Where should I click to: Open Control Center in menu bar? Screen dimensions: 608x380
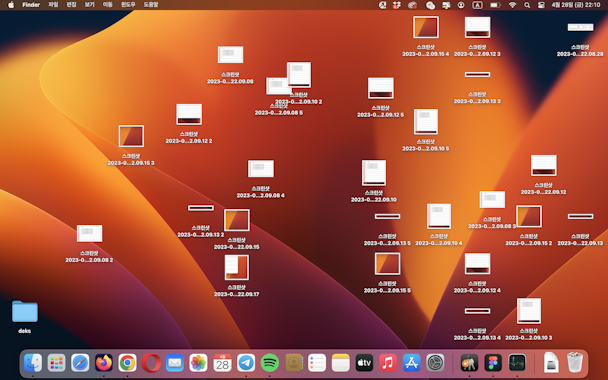click(x=541, y=5)
